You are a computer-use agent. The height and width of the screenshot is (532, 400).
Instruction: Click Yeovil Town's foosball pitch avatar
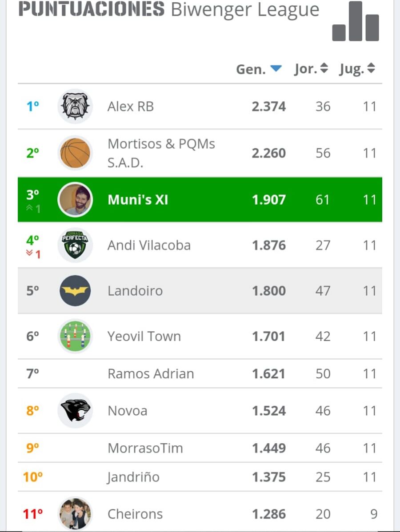coord(75,336)
